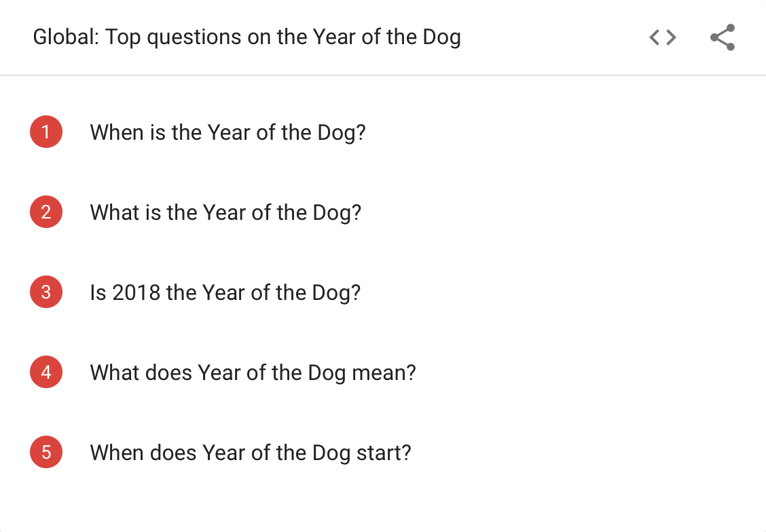The image size is (766, 532).
Task: Select the red number 4 badge
Action: coord(46,373)
